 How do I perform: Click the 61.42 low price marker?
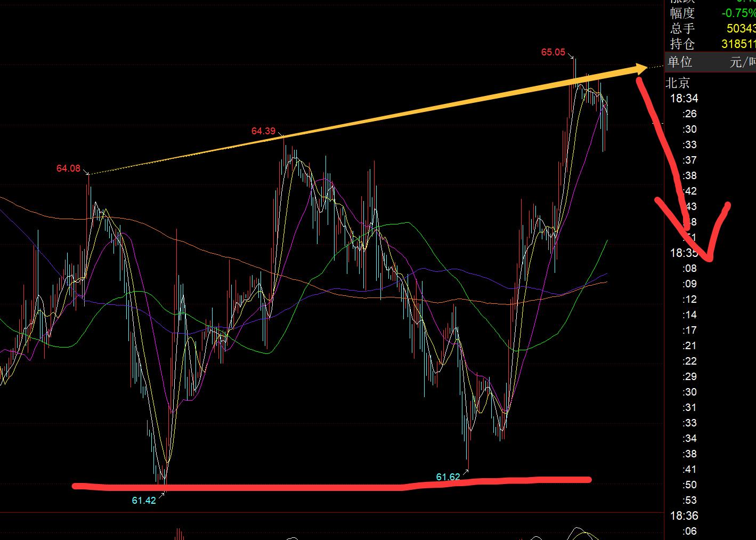[144, 501]
